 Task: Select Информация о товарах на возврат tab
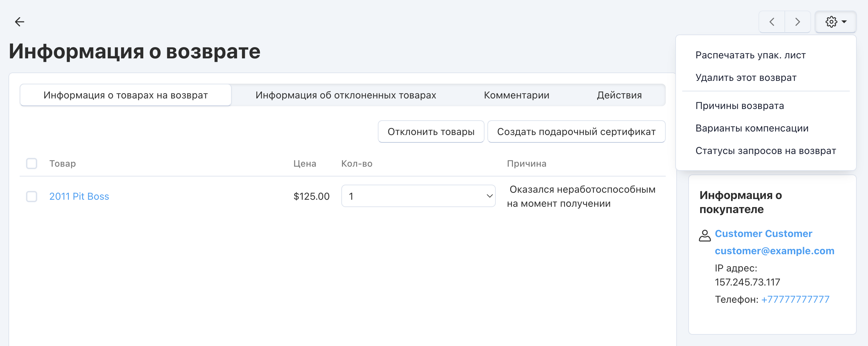point(126,95)
